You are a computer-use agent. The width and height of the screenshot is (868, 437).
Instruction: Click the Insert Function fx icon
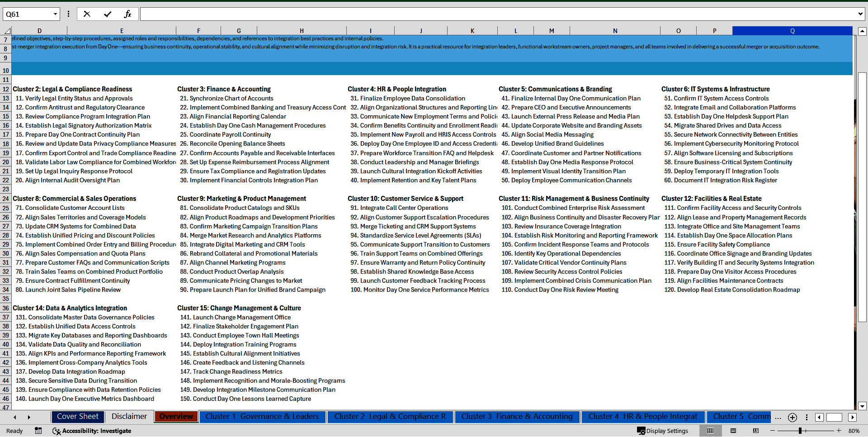pyautogui.click(x=128, y=14)
